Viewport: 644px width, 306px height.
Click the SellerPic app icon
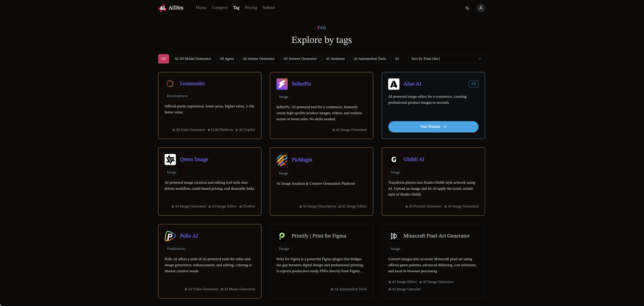pos(282,84)
